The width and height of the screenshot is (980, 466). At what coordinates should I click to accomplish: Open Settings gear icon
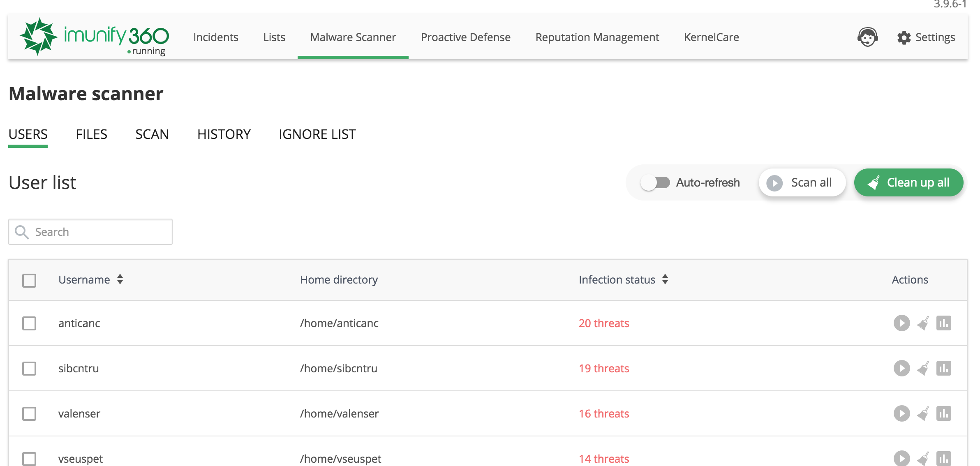click(904, 37)
